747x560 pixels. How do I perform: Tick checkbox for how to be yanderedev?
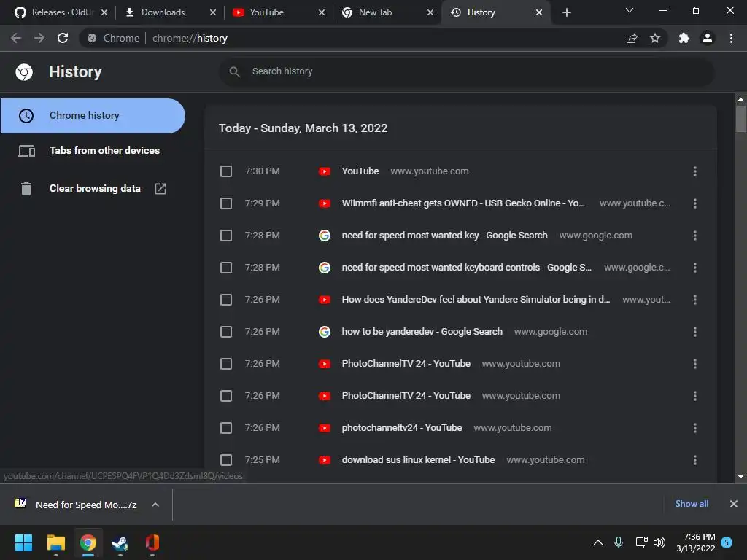(226, 332)
